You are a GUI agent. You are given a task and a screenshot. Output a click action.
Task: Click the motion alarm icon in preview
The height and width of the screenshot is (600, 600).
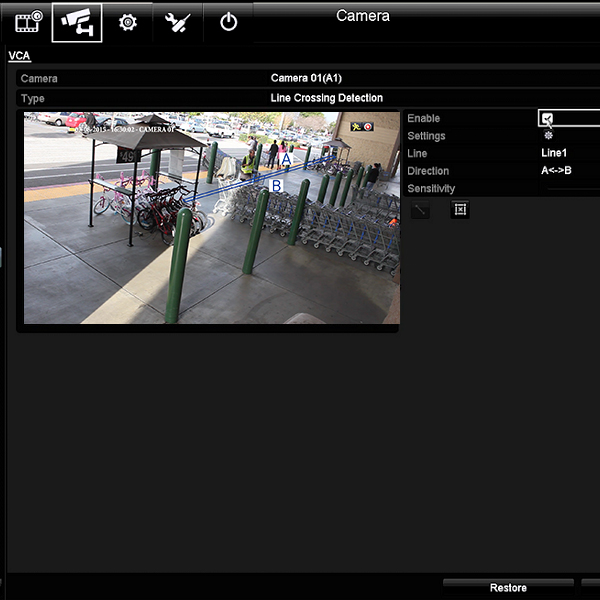click(356, 127)
